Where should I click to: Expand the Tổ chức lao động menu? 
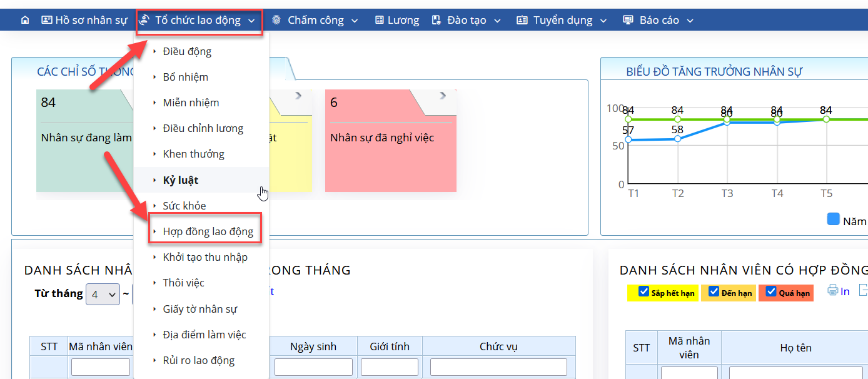(199, 20)
